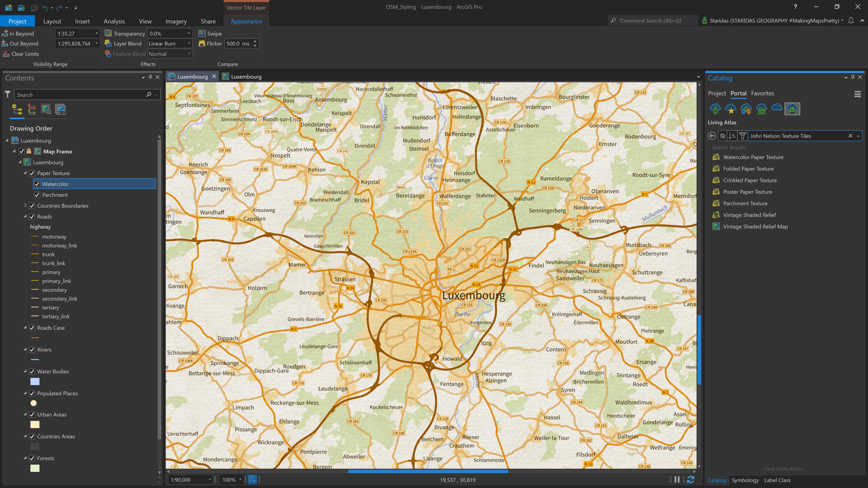Viewport: 868px width, 488px height.
Task: Switch to Symbology pane at bottom
Action: click(745, 480)
